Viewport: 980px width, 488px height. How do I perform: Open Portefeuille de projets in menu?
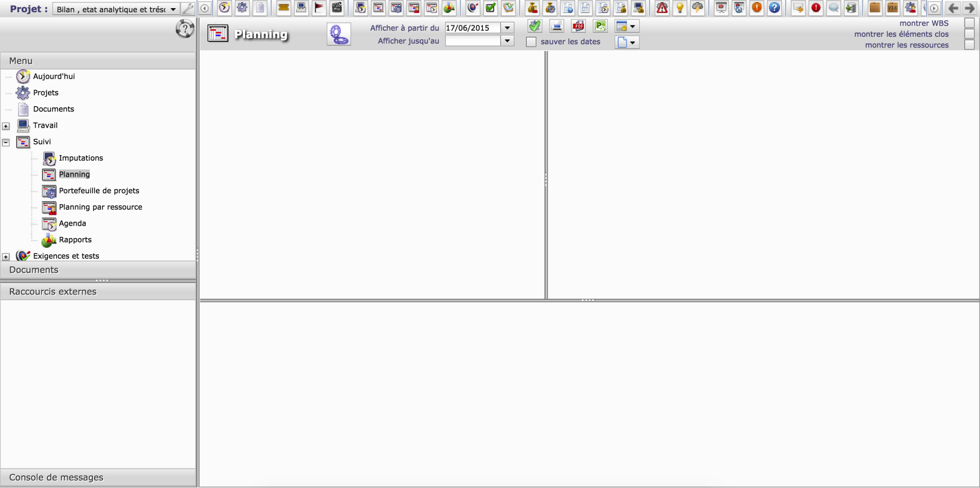(x=99, y=190)
